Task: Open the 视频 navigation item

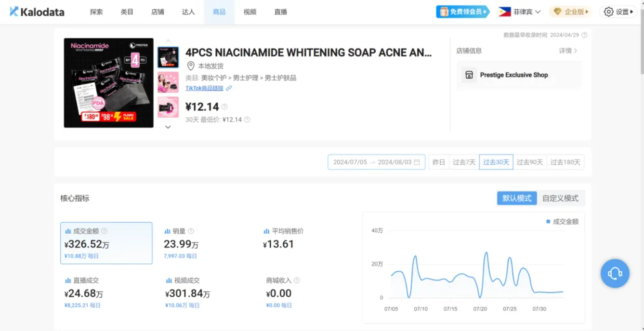Action: pyautogui.click(x=250, y=12)
